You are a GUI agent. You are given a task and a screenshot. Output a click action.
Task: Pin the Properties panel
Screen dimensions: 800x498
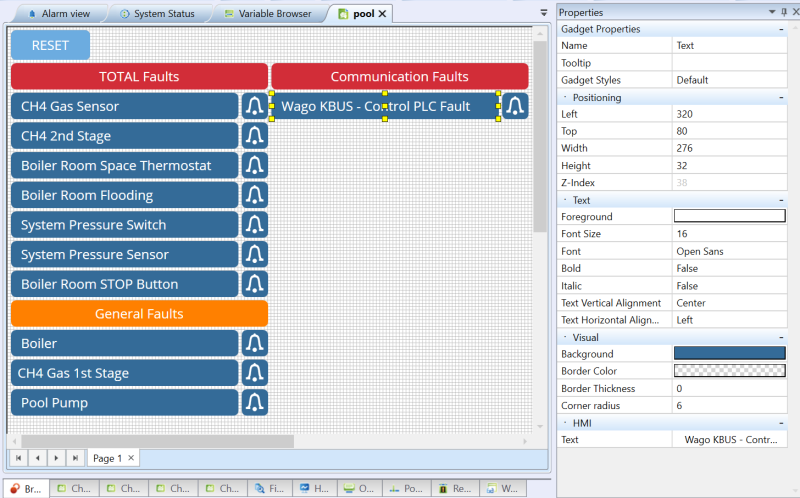coord(784,12)
